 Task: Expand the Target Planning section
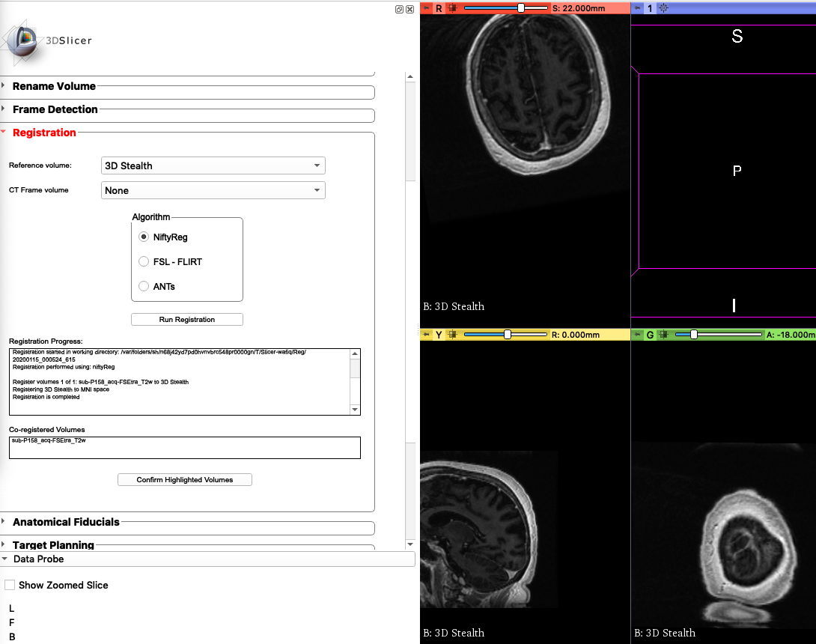click(x=53, y=544)
